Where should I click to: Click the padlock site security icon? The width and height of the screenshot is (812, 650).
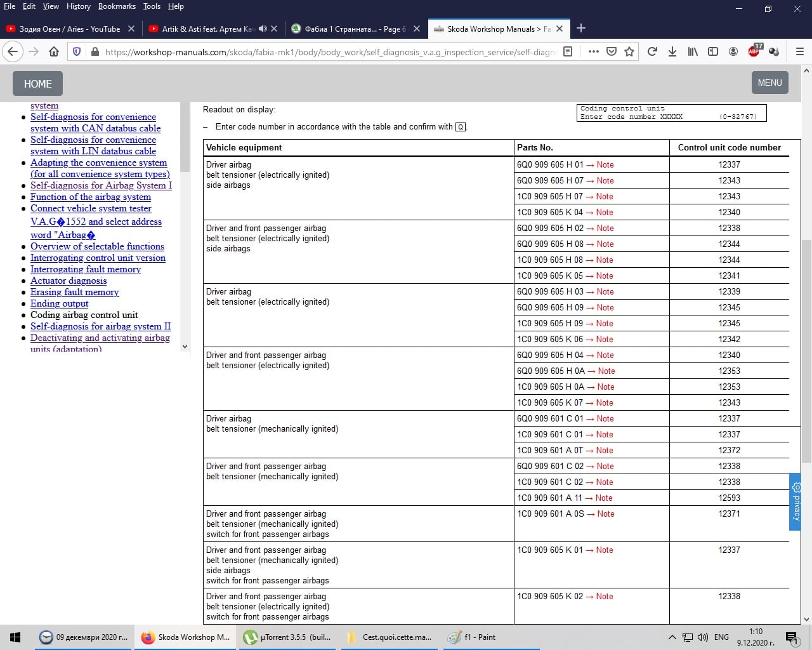(x=95, y=51)
